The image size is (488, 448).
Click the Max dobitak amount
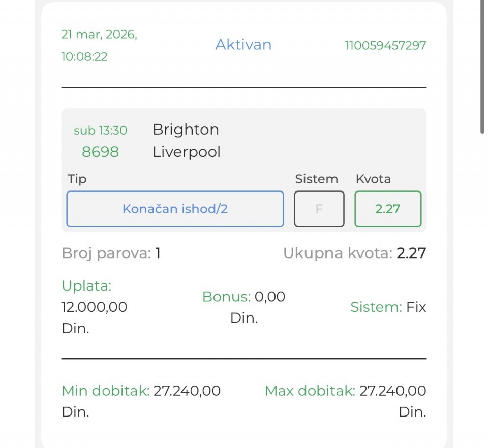click(392, 391)
